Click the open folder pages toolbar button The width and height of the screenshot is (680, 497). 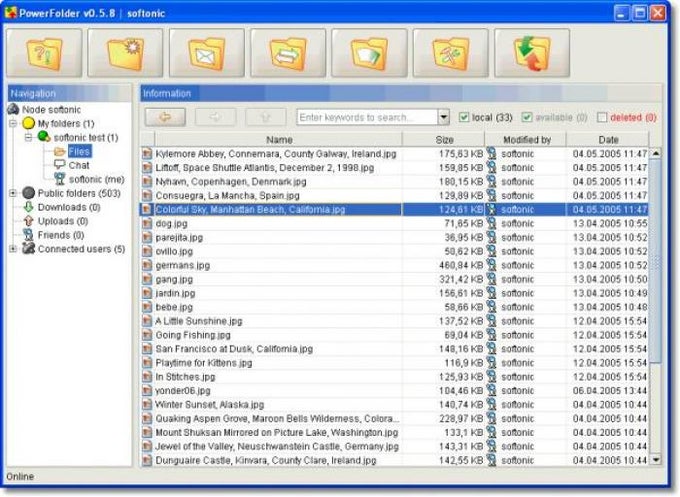369,53
